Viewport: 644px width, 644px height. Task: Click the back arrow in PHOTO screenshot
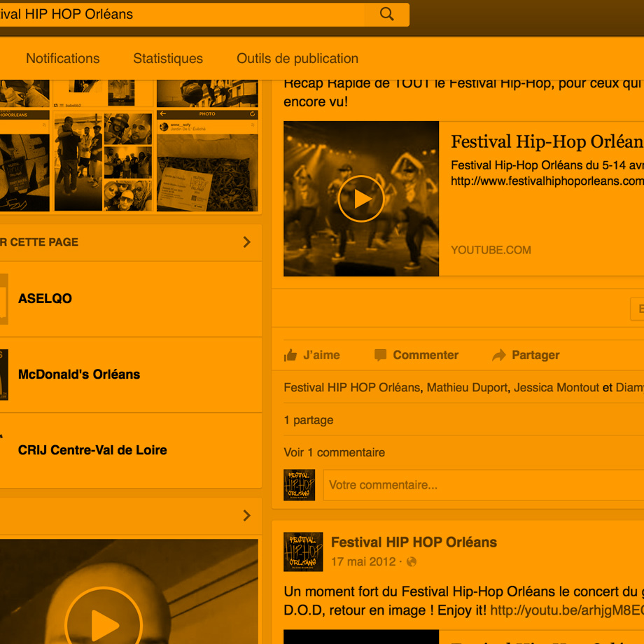pos(163,114)
